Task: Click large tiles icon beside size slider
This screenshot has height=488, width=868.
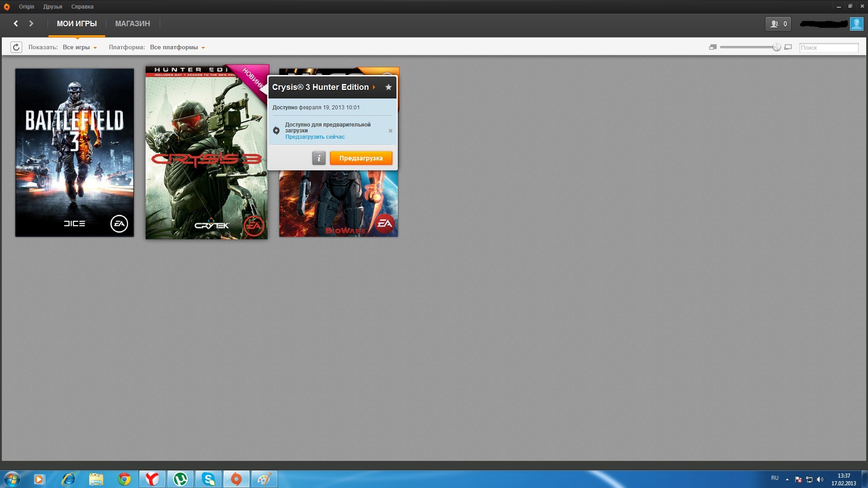Action: coord(788,47)
